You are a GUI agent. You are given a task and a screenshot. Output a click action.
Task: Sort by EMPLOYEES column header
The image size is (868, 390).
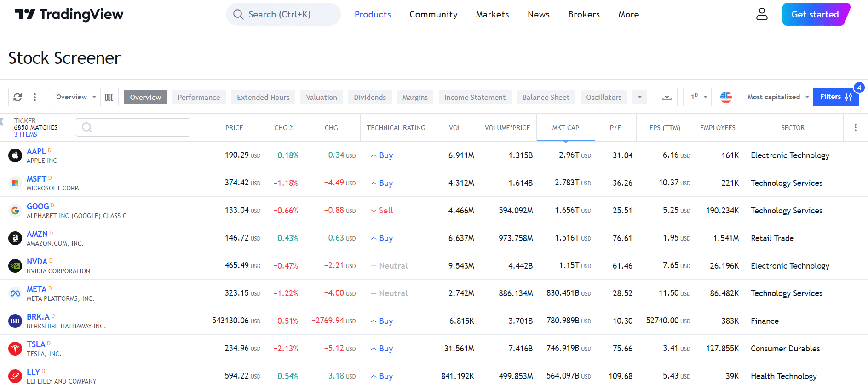point(718,127)
